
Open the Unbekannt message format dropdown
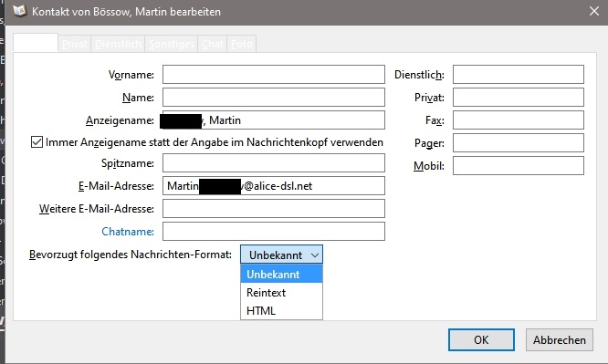(281, 255)
